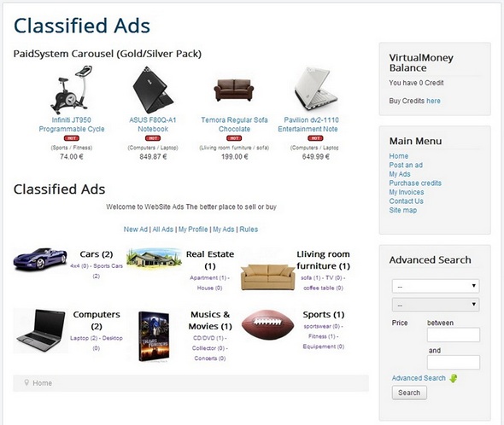Click the price maximum input after and
The width and height of the screenshot is (504, 425).
454,363
